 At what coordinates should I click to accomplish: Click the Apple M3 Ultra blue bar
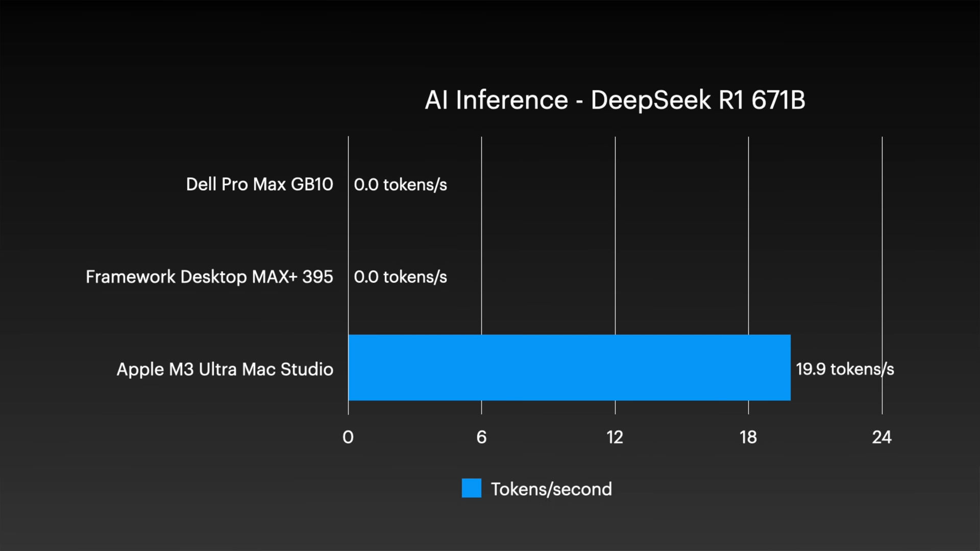tap(569, 368)
